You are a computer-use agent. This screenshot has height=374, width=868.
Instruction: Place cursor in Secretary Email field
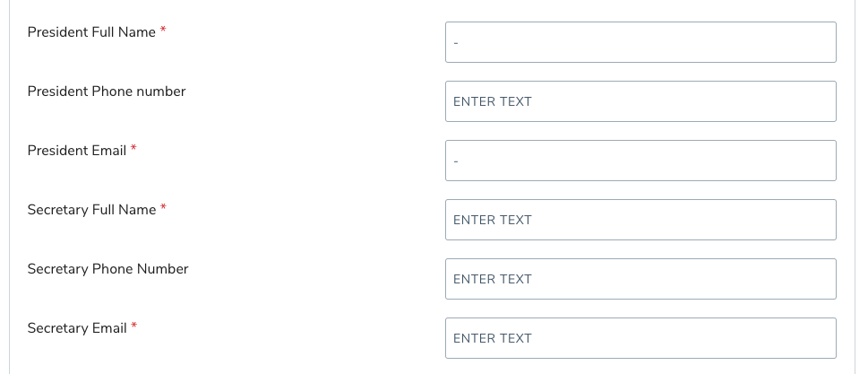(x=640, y=338)
